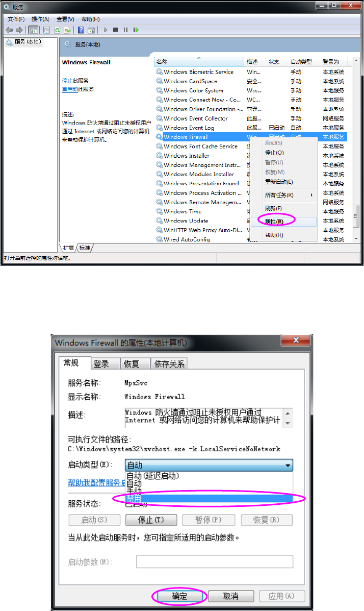Click the Refresh toolbar icon
Image resolution: width=364 pixels, height=611 pixels.
(57, 30)
